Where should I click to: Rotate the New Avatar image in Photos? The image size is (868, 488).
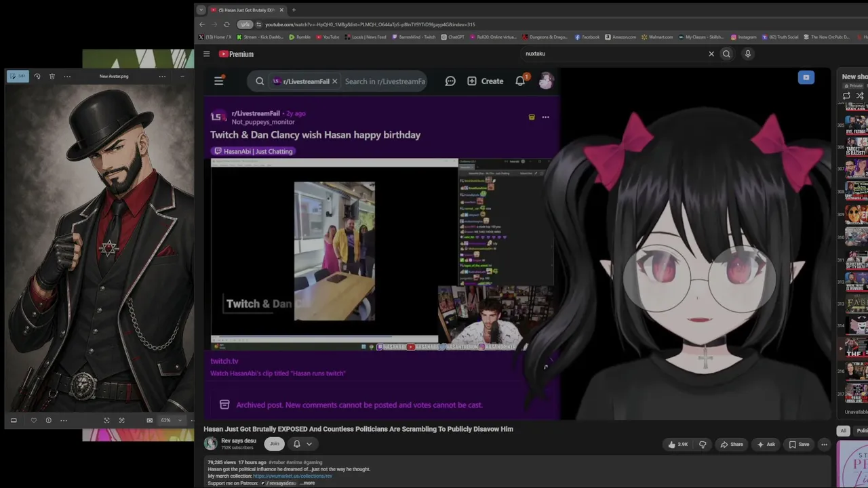(x=37, y=76)
